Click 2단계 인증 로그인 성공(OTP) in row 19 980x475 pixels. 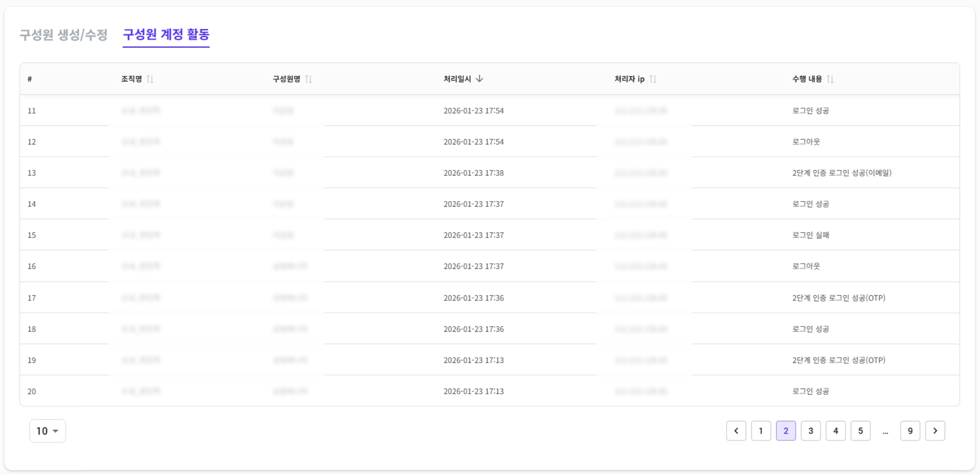[x=839, y=360]
